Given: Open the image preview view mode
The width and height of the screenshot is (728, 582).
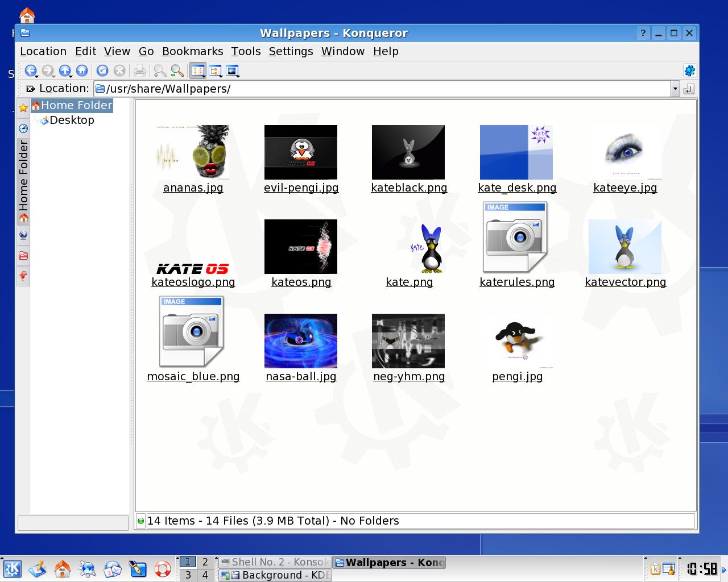Looking at the screenshot, I should pyautogui.click(x=233, y=70).
